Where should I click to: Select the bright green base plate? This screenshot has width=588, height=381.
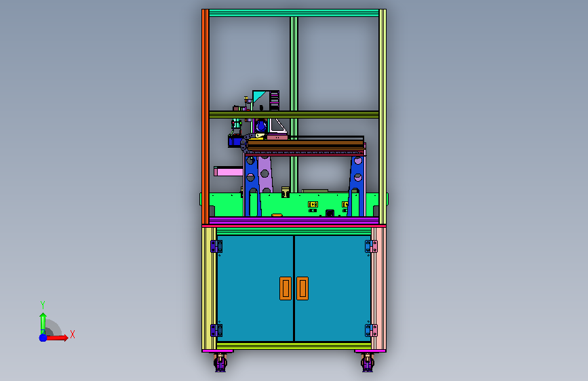point(294,205)
